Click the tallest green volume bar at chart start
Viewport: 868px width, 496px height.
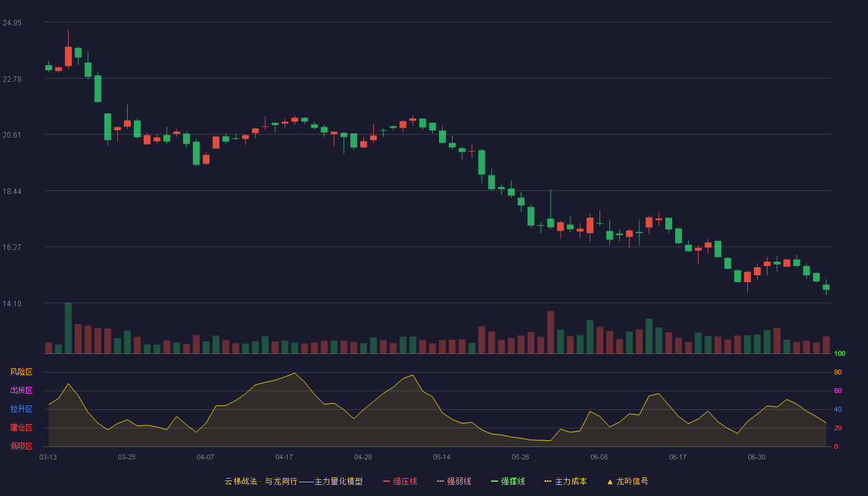pyautogui.click(x=68, y=328)
